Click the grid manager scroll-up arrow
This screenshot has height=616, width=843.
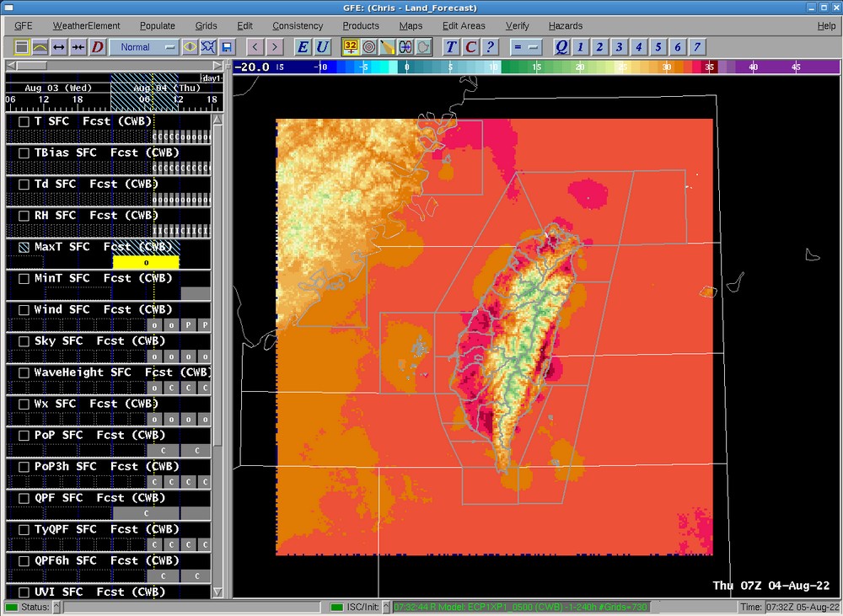(x=217, y=120)
